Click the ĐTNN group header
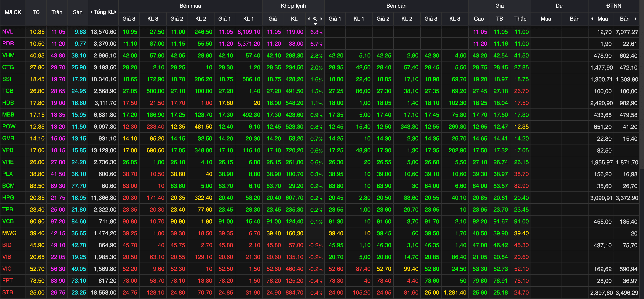This screenshot has height=299, width=644. 614,6
